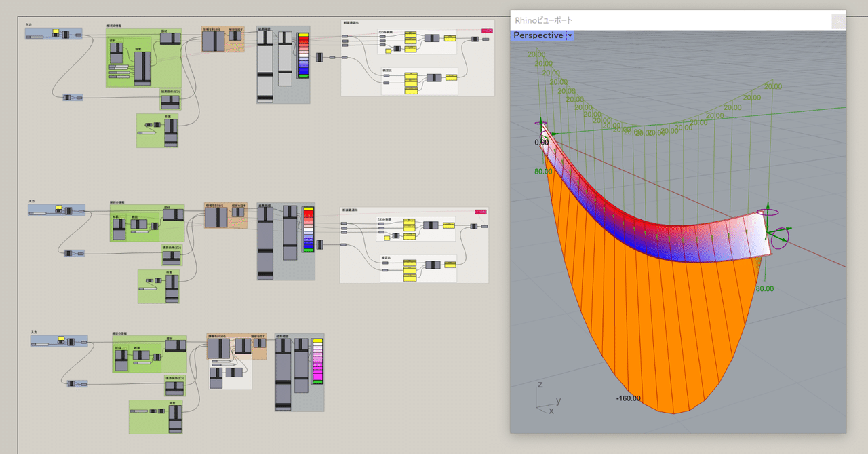Image resolution: width=868 pixels, height=454 pixels.
Task: Click the 結果確認 group label in top definition
Action: [264, 29]
